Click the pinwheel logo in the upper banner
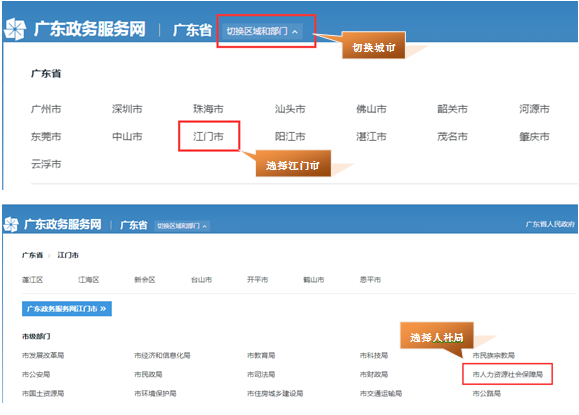 [x=15, y=29]
